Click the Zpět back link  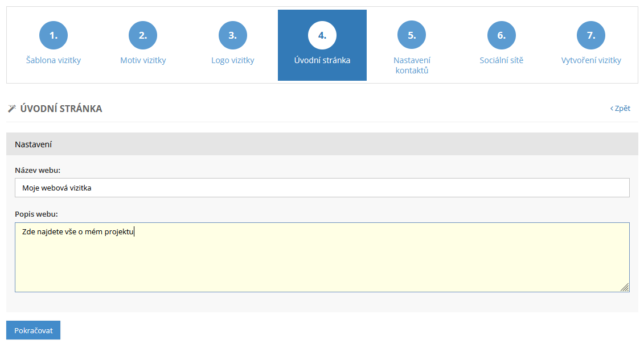(x=620, y=109)
